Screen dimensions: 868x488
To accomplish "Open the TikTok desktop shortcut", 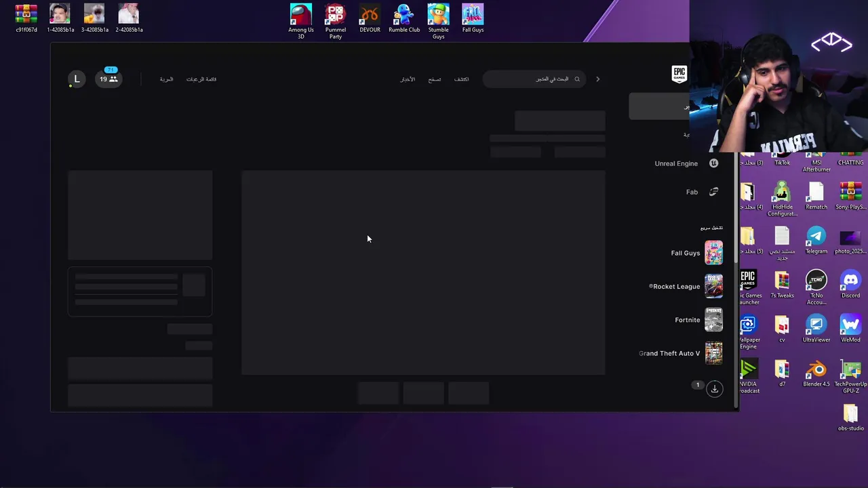I will point(782,160).
